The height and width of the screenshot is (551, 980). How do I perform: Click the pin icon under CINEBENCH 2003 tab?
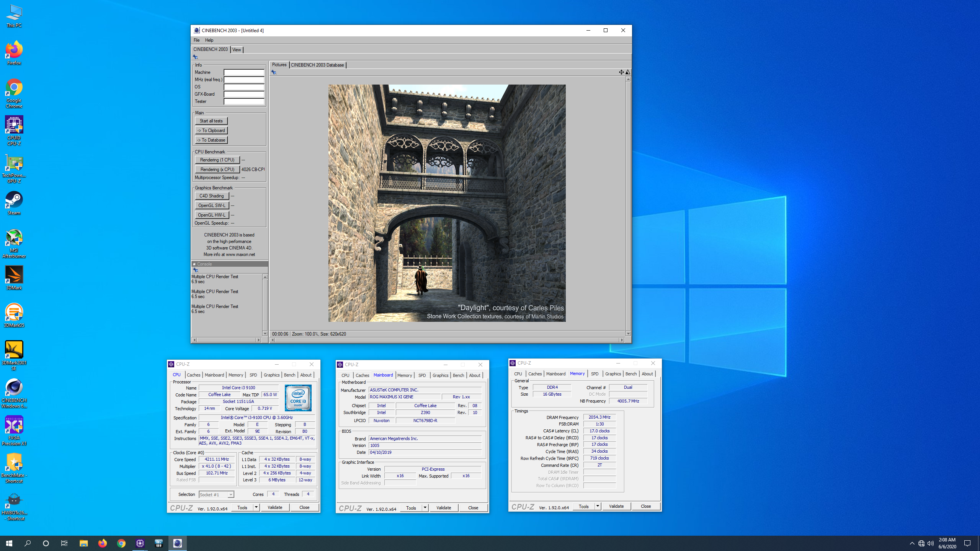point(195,57)
